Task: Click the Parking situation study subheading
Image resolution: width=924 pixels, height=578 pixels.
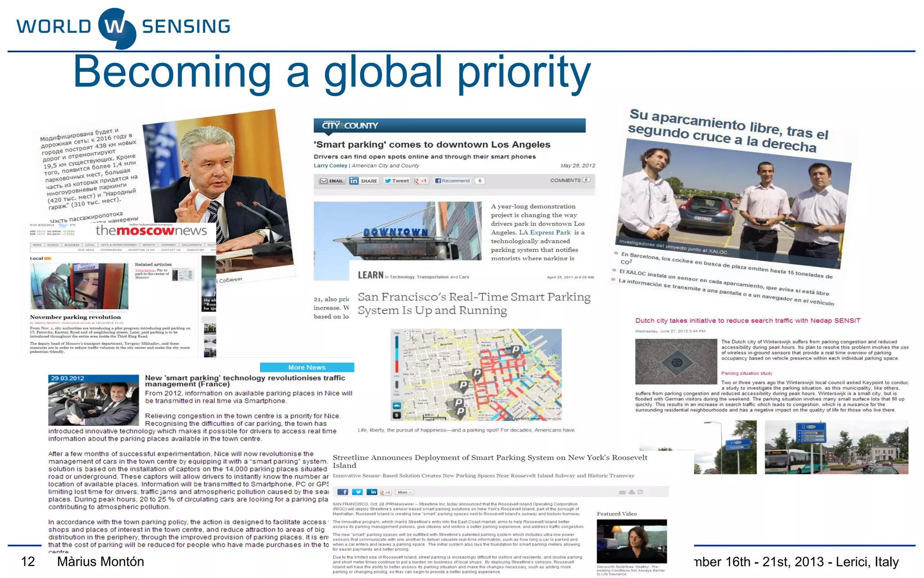Action: tap(747, 373)
